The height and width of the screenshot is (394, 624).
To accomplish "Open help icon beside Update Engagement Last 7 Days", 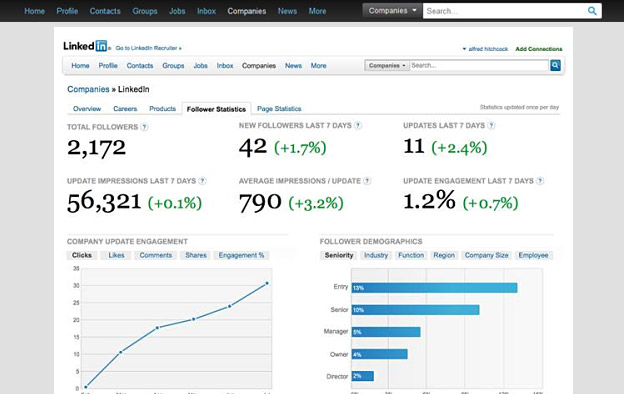I will tap(540, 181).
